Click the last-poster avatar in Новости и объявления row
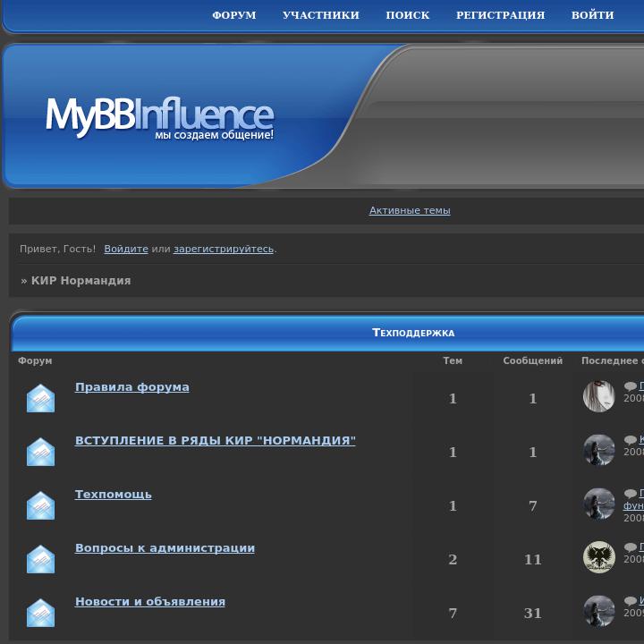Screen dimensions: 644x644 pos(598,611)
